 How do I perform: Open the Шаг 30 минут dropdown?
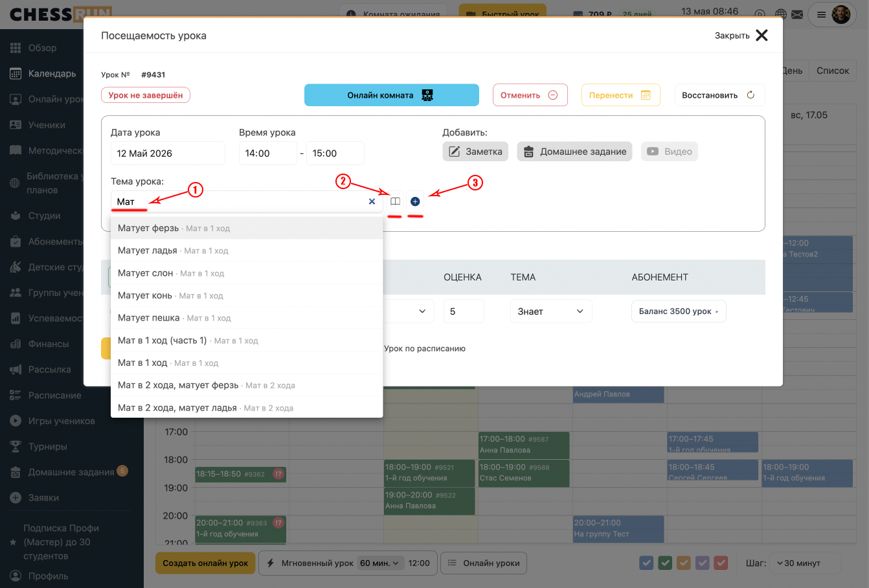click(x=807, y=563)
